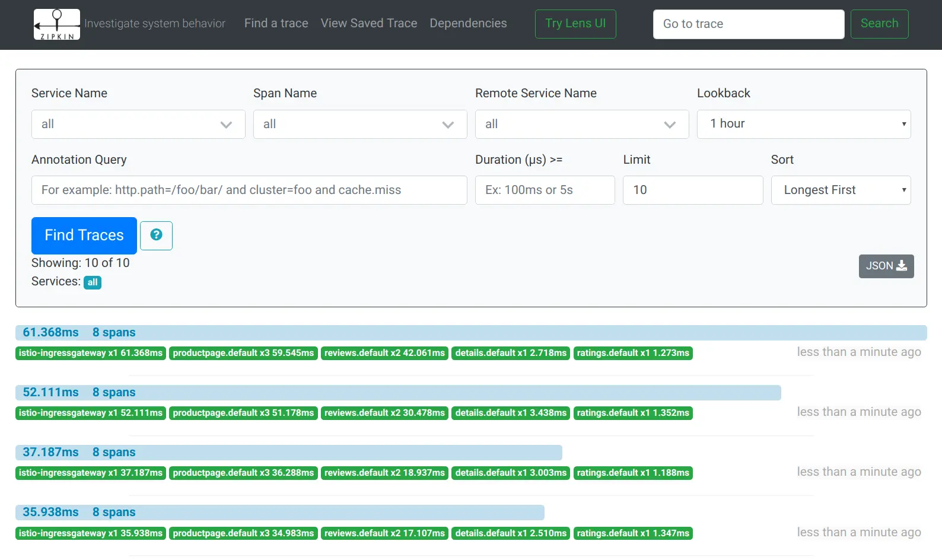Viewport: 942px width, 560px height.
Task: Click the Find Traces button
Action: (84, 236)
